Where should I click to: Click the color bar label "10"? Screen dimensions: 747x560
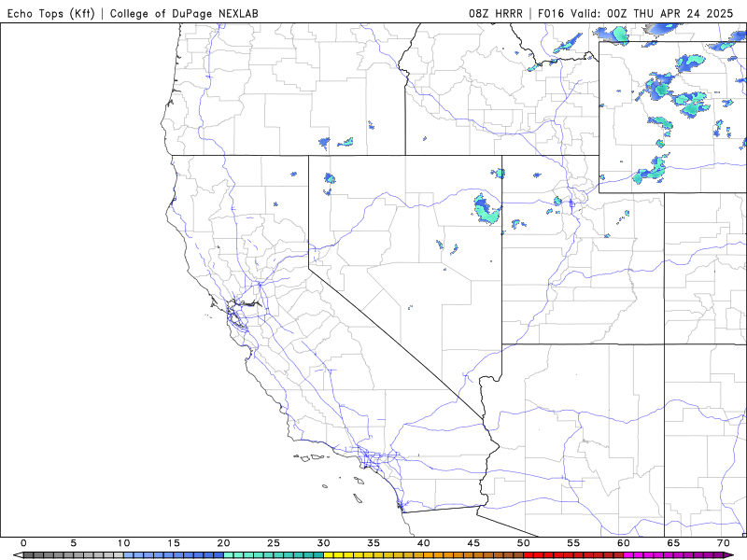123,543
